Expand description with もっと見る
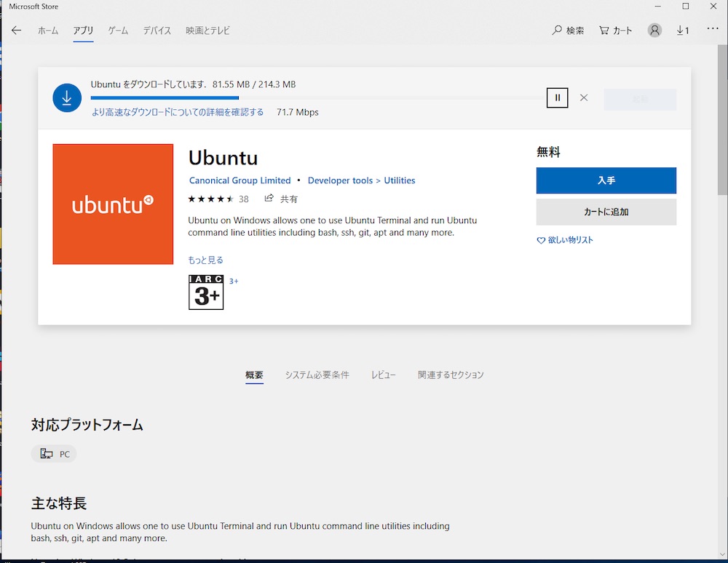 pyautogui.click(x=205, y=260)
